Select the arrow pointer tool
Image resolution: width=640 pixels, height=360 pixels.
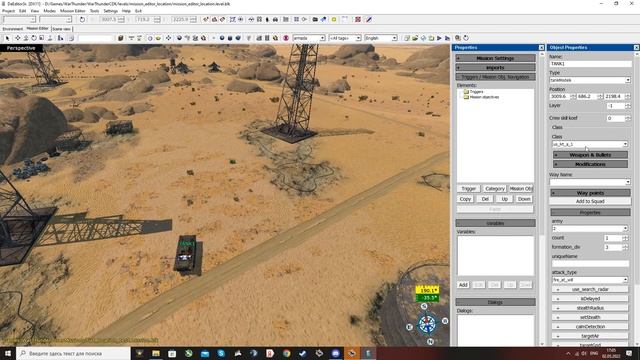coord(7,38)
